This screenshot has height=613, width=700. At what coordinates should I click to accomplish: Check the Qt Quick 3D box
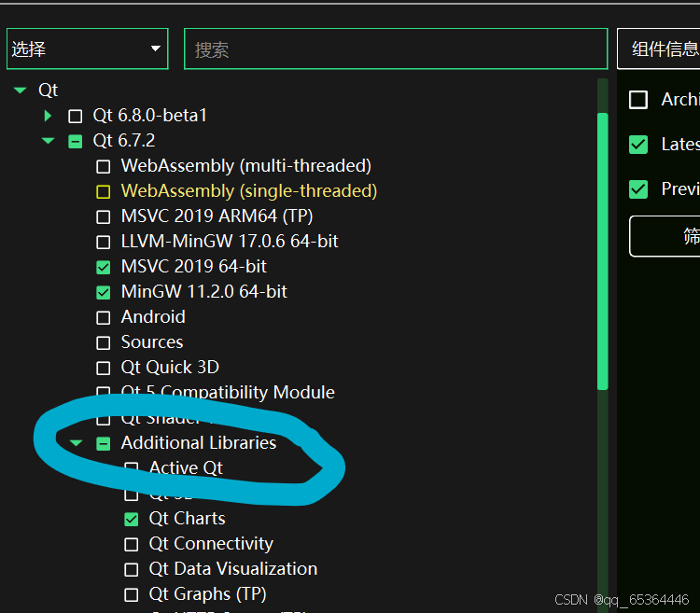(103, 369)
